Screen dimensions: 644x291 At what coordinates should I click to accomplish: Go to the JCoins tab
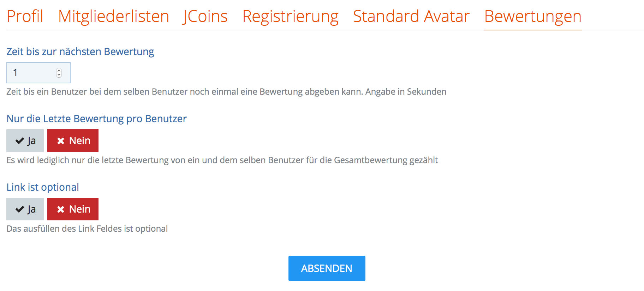coord(205,16)
